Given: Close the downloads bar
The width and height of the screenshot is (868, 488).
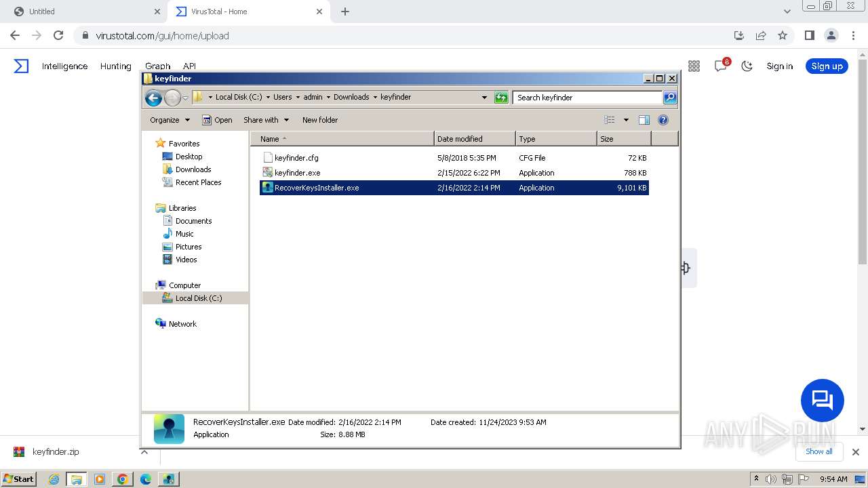Looking at the screenshot, I should (x=856, y=452).
